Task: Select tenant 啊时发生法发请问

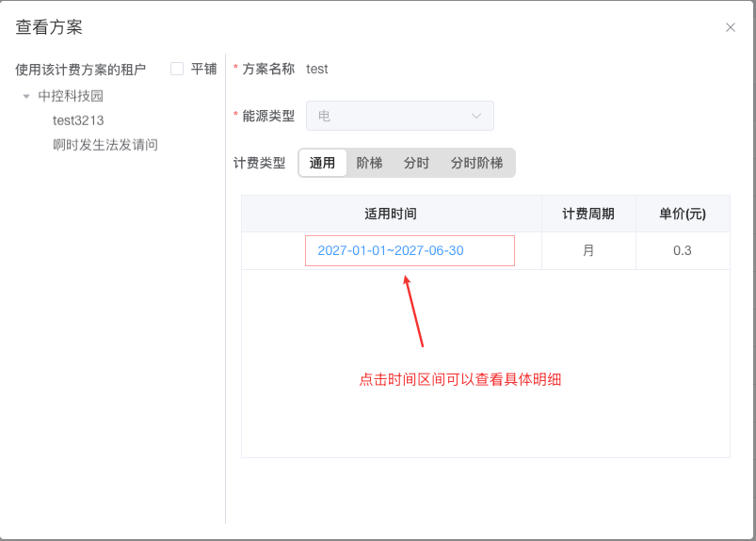Action: click(x=105, y=145)
